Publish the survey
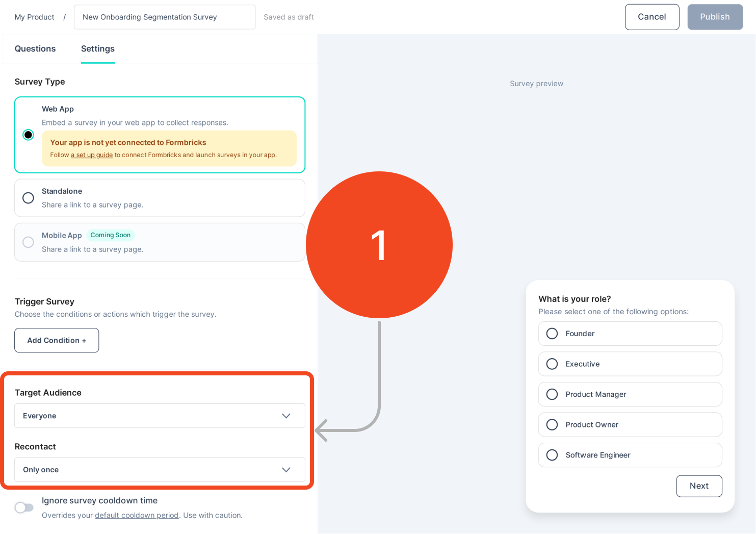Image resolution: width=756 pixels, height=534 pixels. click(x=715, y=16)
